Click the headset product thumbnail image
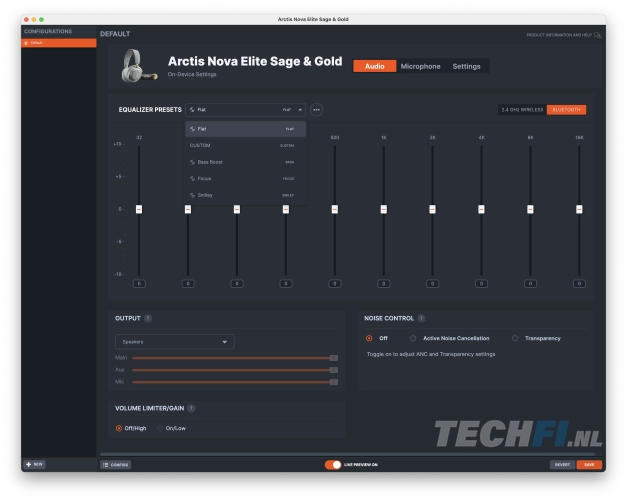Screen dimensions: 627x500 pos(139,66)
